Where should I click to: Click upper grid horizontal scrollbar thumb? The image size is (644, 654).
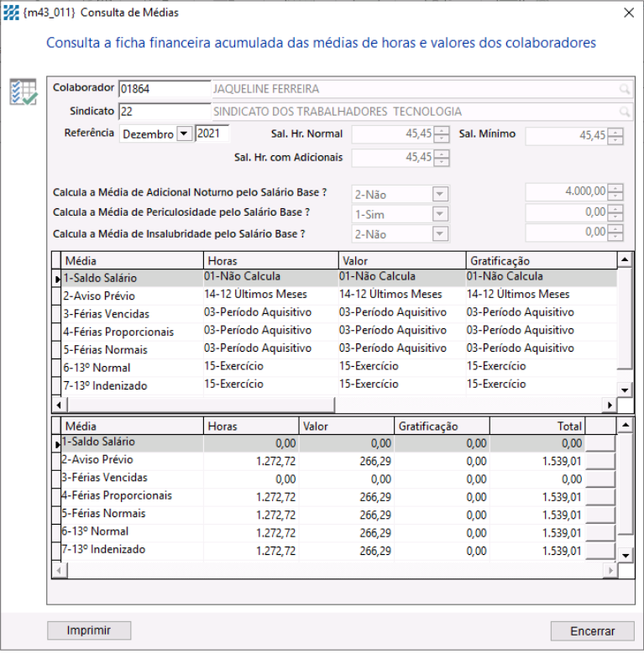point(201,405)
